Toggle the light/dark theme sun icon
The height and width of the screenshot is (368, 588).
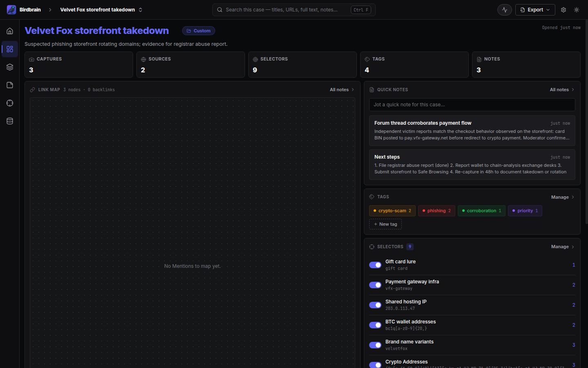point(577,10)
